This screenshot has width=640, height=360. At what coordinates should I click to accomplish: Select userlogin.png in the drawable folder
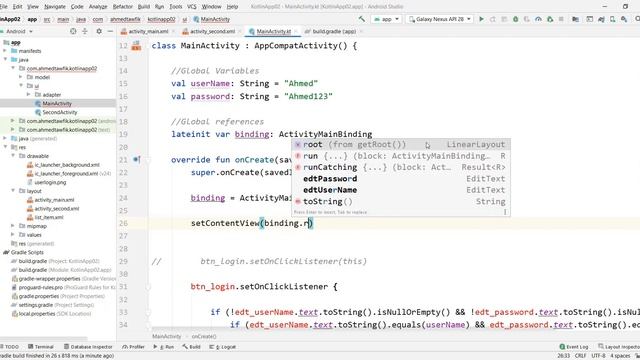pyautogui.click(x=50, y=182)
